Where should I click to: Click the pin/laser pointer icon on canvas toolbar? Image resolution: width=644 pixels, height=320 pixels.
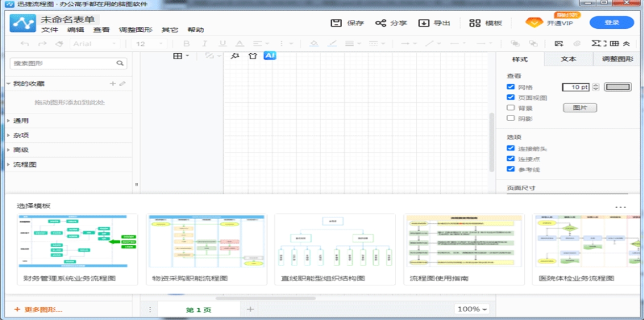coord(234,56)
